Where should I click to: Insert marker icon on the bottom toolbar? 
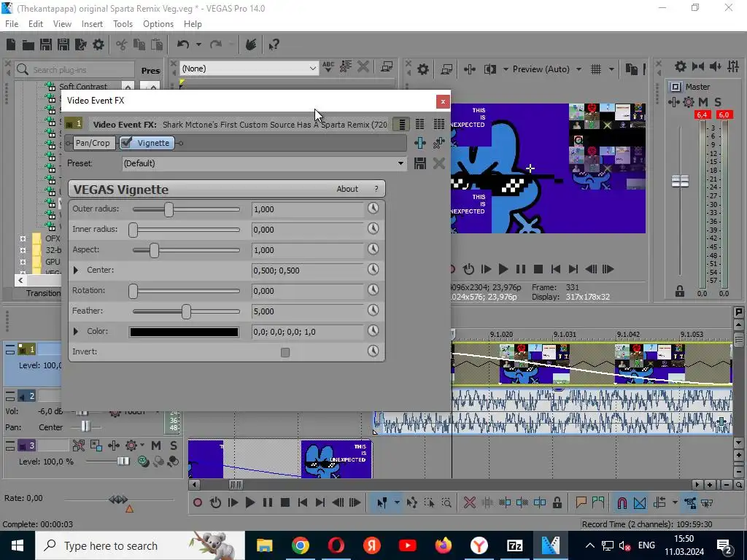(x=581, y=503)
